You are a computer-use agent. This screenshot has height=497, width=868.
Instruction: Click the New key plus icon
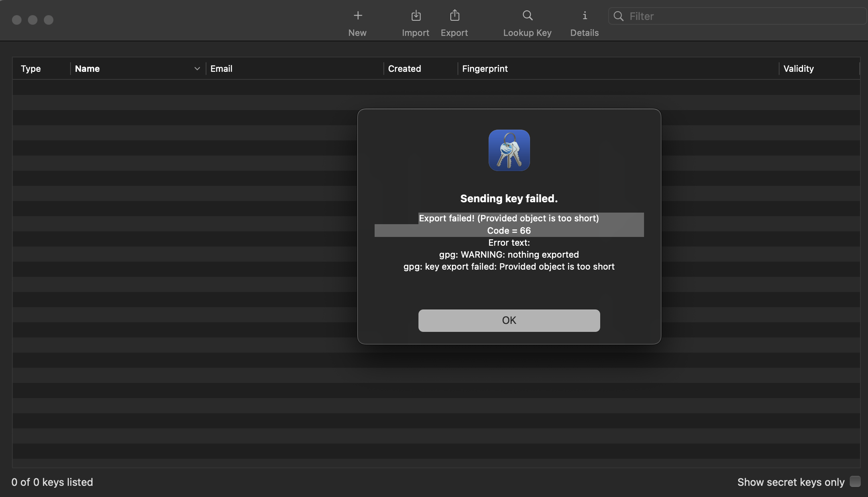tap(357, 16)
